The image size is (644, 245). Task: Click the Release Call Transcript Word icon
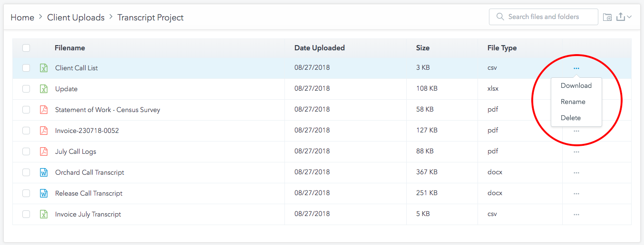coord(44,193)
